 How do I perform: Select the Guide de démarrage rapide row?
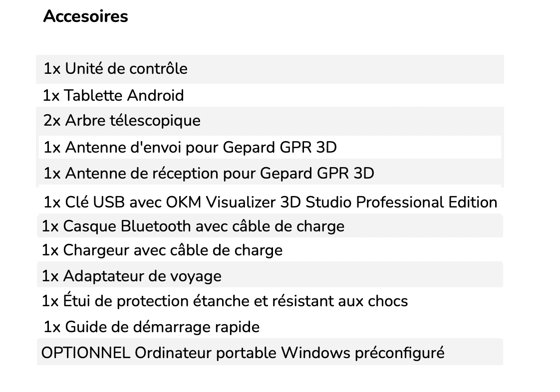(x=270, y=327)
